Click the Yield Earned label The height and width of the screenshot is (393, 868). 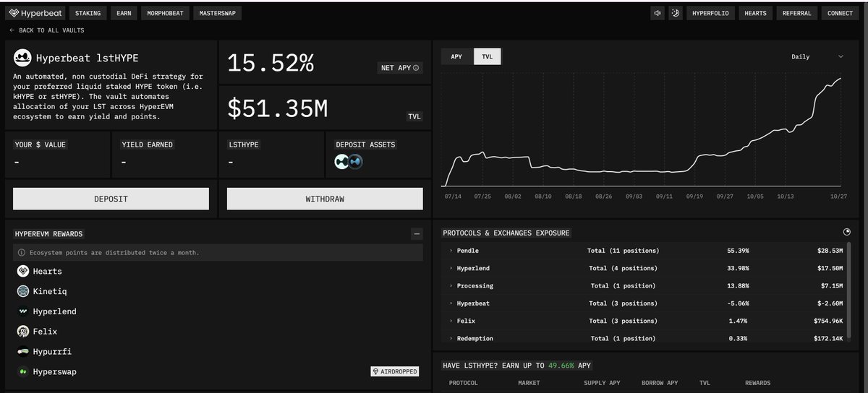[147, 144]
